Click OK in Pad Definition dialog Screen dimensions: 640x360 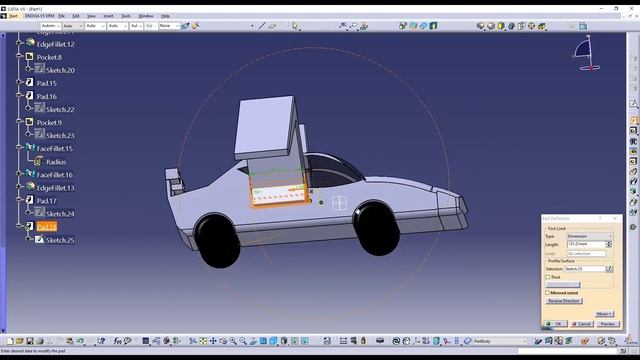coord(556,324)
